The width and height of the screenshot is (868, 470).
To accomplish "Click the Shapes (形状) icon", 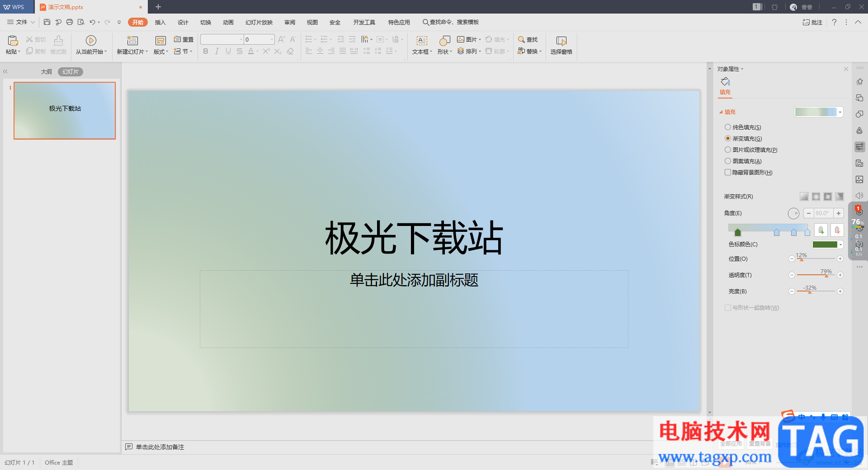I will (x=445, y=41).
